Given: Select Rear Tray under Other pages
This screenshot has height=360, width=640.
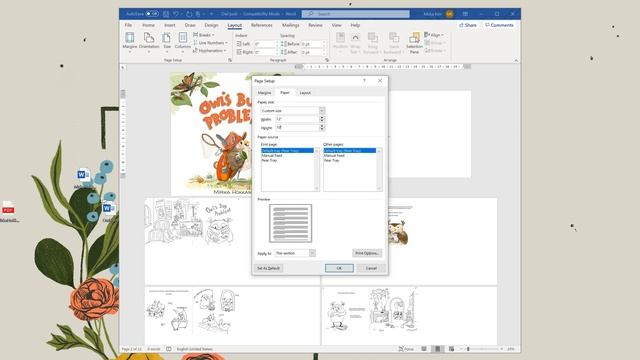Looking at the screenshot, I should pos(350,160).
